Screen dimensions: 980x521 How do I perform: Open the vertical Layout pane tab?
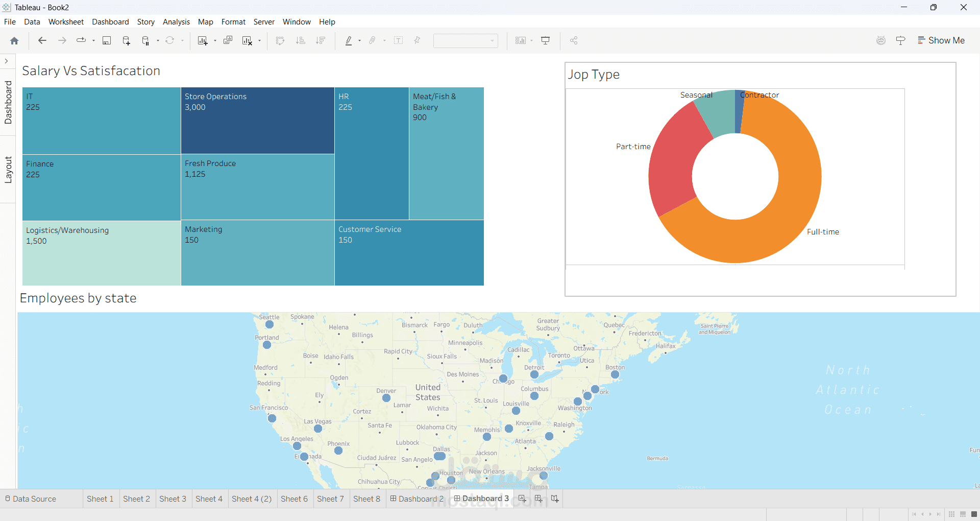(8, 170)
